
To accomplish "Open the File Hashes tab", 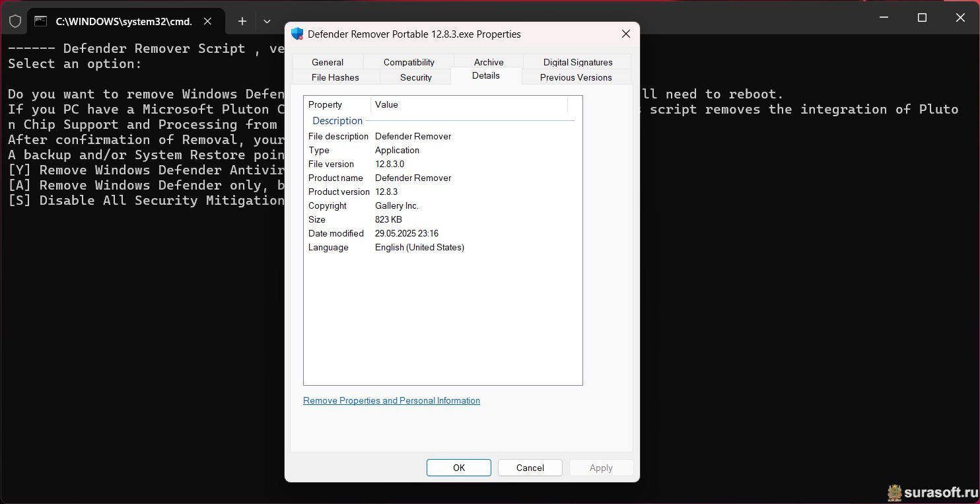I will tap(335, 77).
